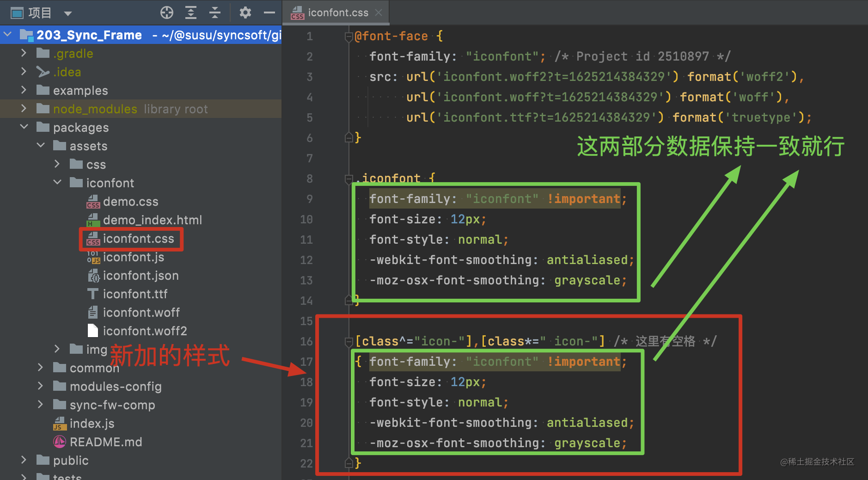Screen dimensions: 868x480
Task: Select the iconfont.css file icon in tree
Action: (x=93, y=239)
